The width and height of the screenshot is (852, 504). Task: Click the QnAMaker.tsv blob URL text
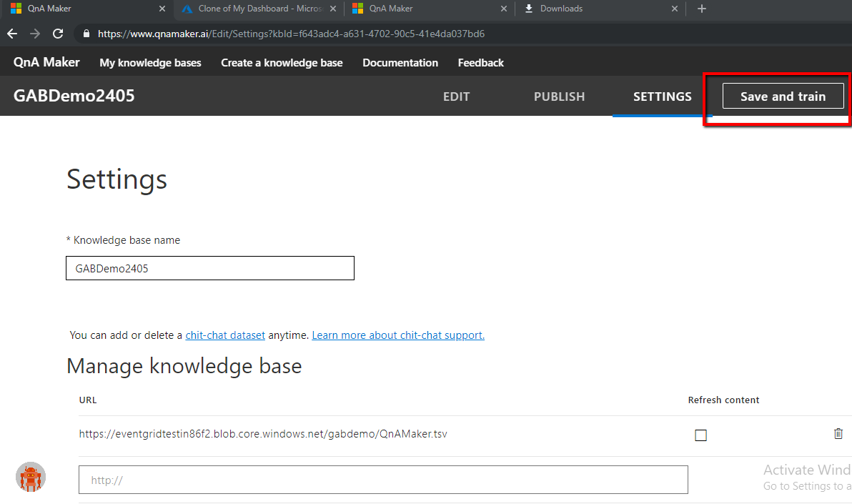[x=263, y=434]
